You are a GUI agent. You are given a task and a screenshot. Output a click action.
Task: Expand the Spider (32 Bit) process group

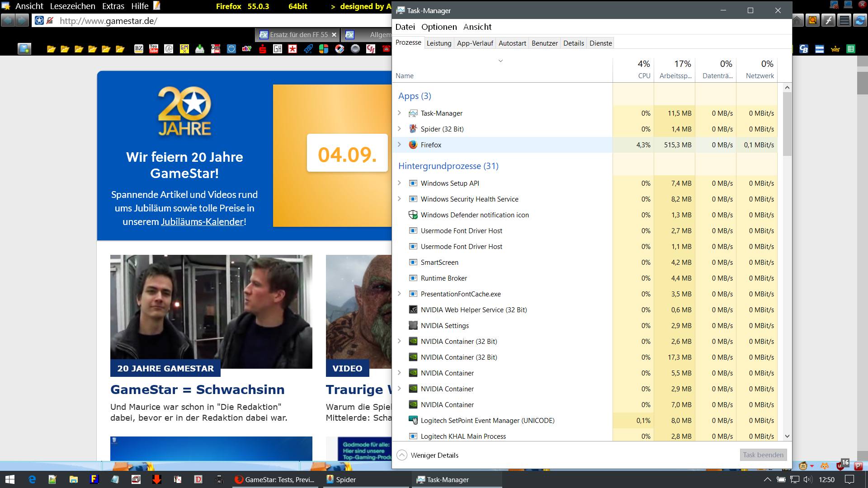pos(399,129)
